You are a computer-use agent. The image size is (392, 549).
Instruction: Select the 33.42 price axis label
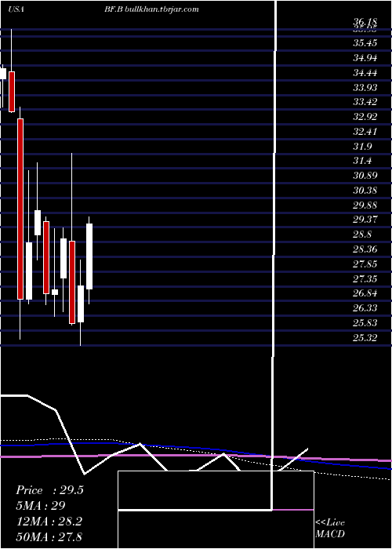coord(365,102)
